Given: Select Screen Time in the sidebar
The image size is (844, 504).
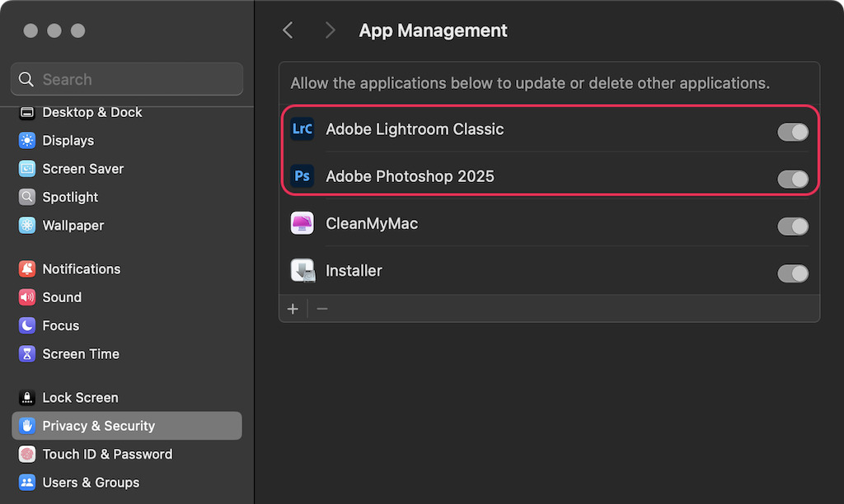Looking at the screenshot, I should (x=81, y=354).
